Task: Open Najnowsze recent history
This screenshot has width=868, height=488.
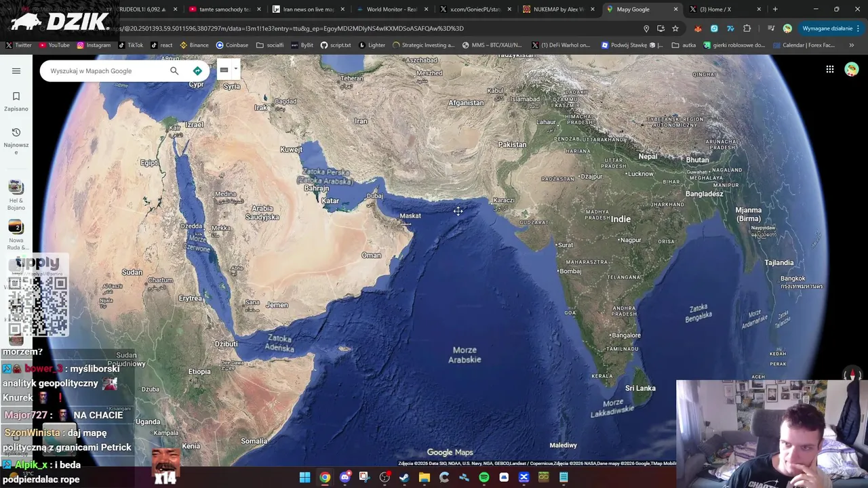Action: [16, 140]
